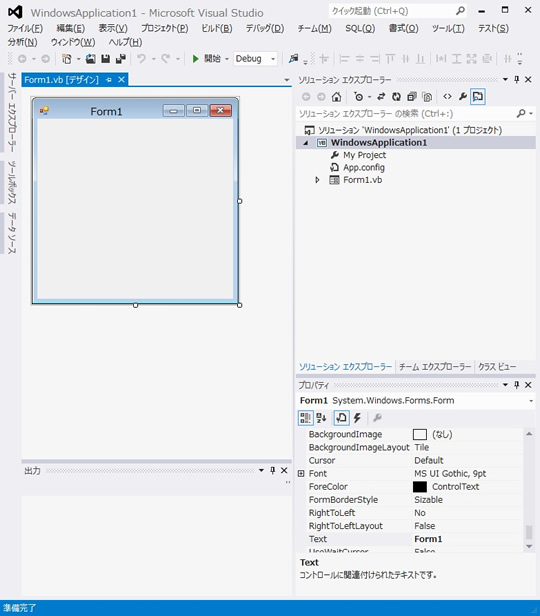Collapse the WindowsApplication1 project node
540x616 pixels.
[306, 143]
